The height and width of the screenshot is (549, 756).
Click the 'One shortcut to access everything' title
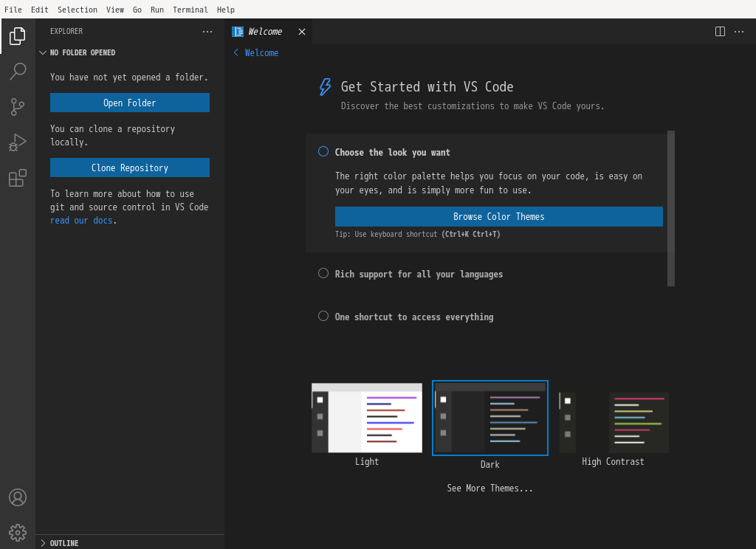414,317
